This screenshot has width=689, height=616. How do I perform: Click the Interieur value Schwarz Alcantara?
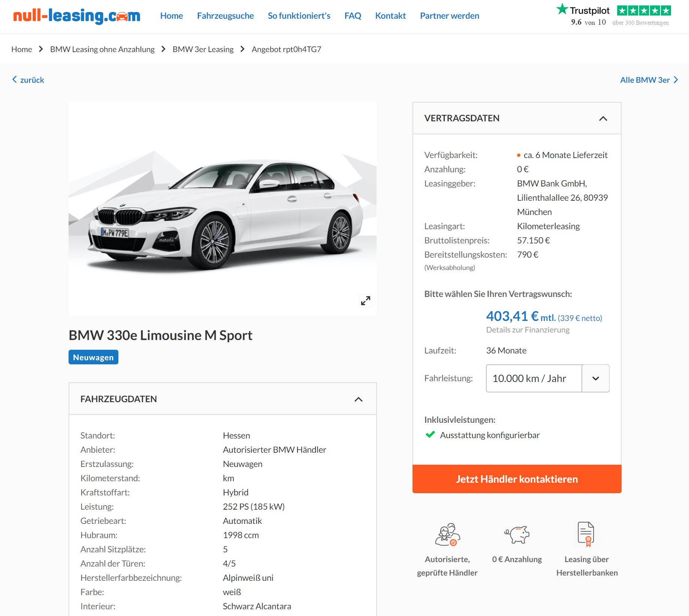[257, 606]
